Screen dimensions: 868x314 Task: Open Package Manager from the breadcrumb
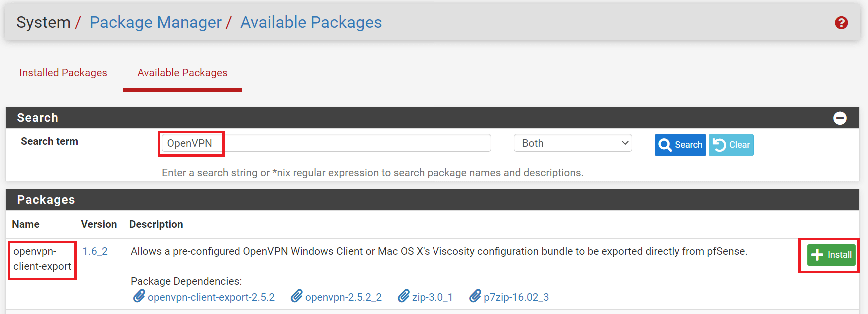155,22
